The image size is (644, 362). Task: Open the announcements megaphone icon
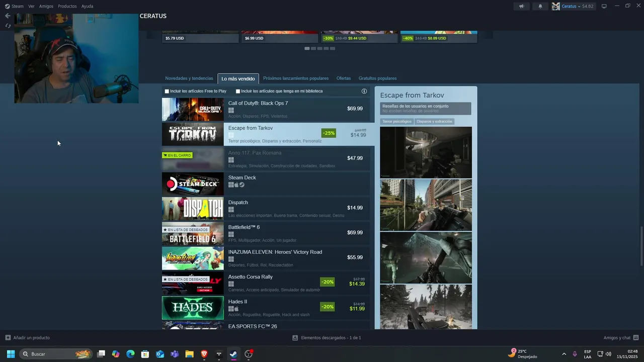[x=521, y=6]
